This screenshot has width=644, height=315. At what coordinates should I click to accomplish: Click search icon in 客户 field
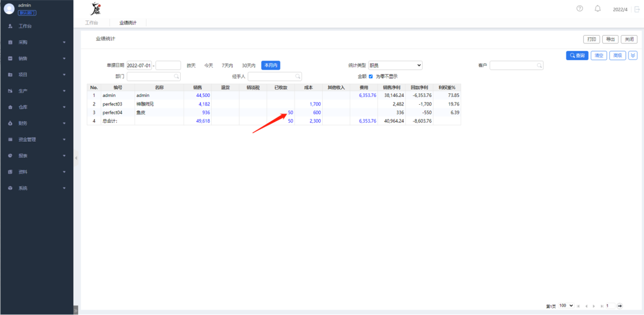tap(539, 66)
